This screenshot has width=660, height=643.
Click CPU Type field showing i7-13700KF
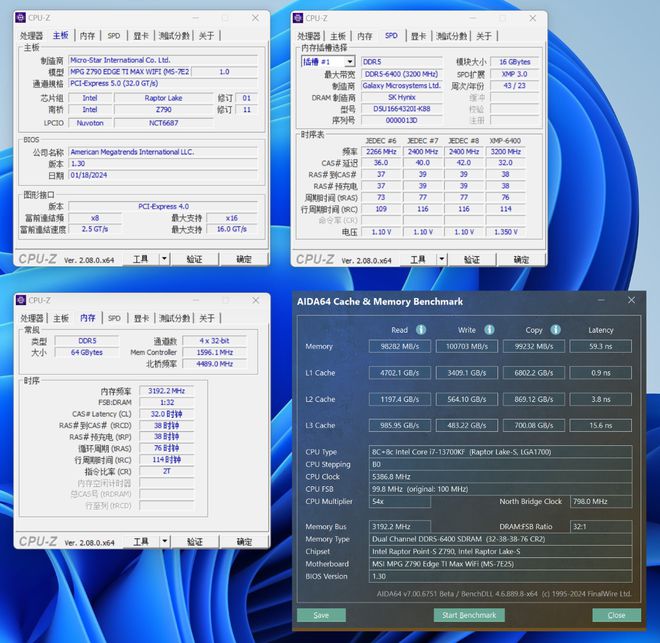500,452
